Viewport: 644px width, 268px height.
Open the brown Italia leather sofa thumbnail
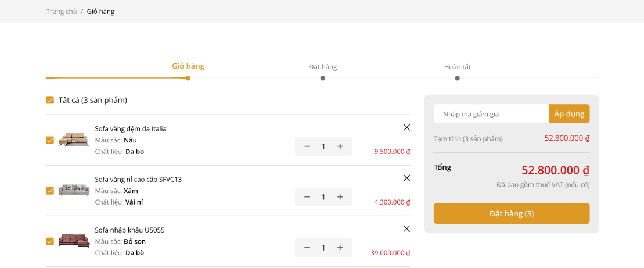click(x=73, y=140)
